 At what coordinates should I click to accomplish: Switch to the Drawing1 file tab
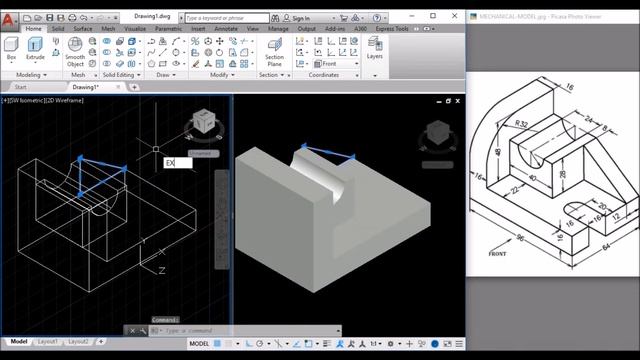click(x=86, y=87)
